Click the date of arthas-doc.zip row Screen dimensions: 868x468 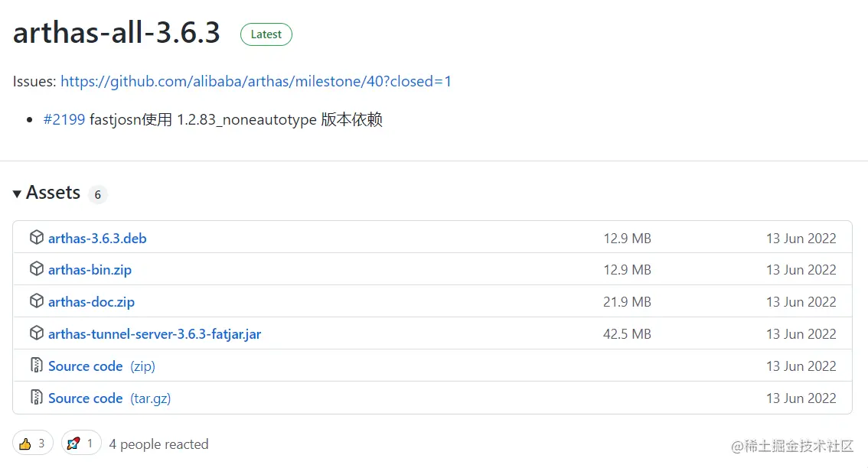801,302
